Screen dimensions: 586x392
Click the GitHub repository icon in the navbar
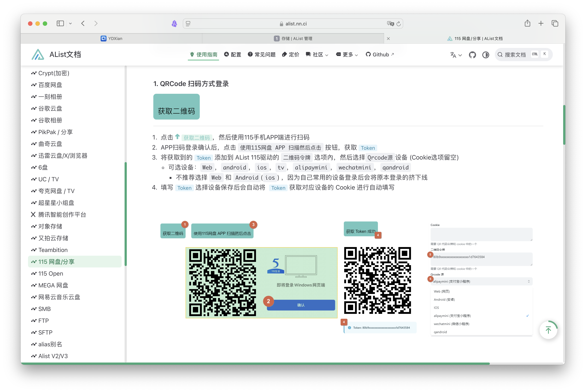coord(472,55)
